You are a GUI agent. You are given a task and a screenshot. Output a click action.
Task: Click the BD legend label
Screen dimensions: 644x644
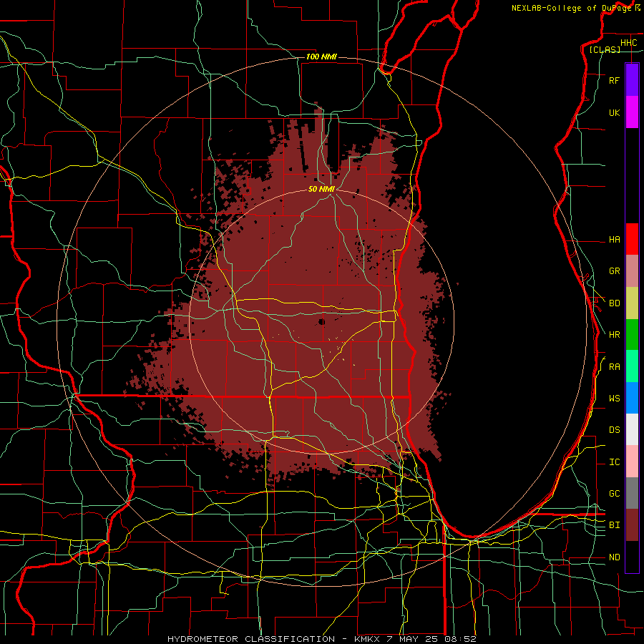[614, 303]
